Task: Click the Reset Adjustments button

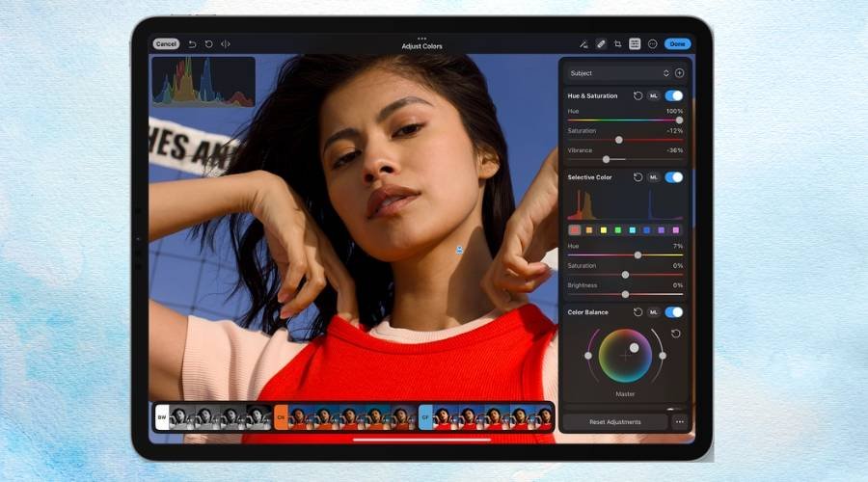Action: (x=614, y=422)
